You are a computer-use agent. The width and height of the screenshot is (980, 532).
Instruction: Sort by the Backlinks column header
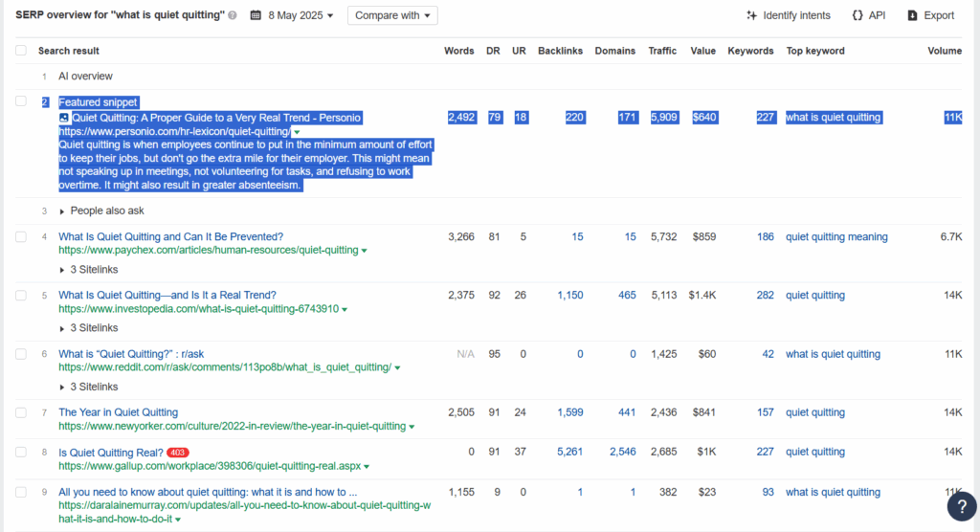click(x=560, y=51)
